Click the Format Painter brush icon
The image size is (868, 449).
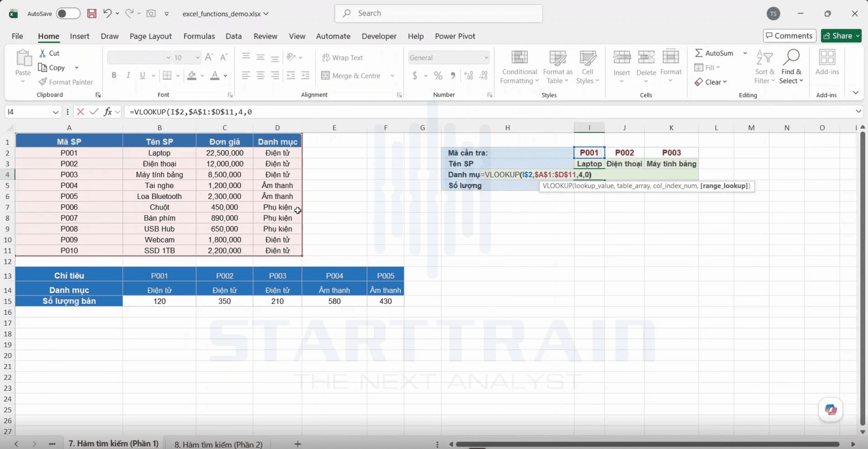tap(43, 82)
